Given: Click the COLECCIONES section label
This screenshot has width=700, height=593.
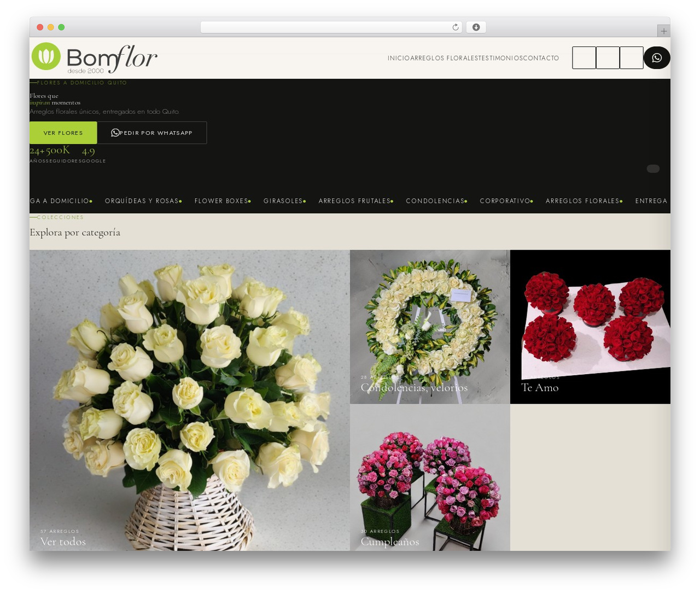Looking at the screenshot, I should tap(60, 217).
